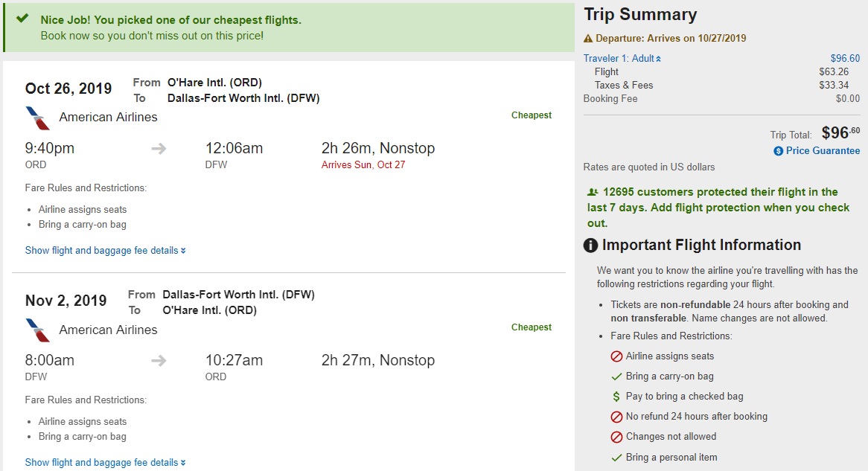868x471 pixels.
Task: Click prohibited icon next to Changes not allowed
Action: tap(616, 437)
